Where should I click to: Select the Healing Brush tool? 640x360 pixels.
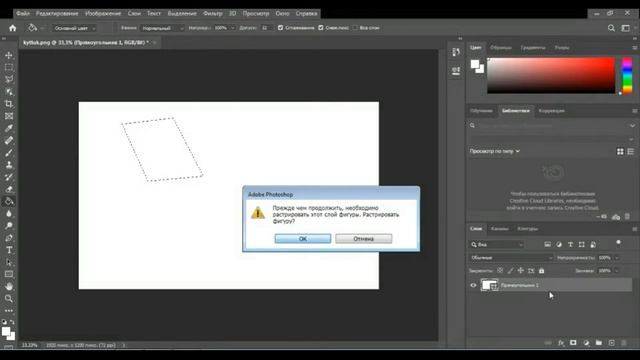(x=9, y=140)
